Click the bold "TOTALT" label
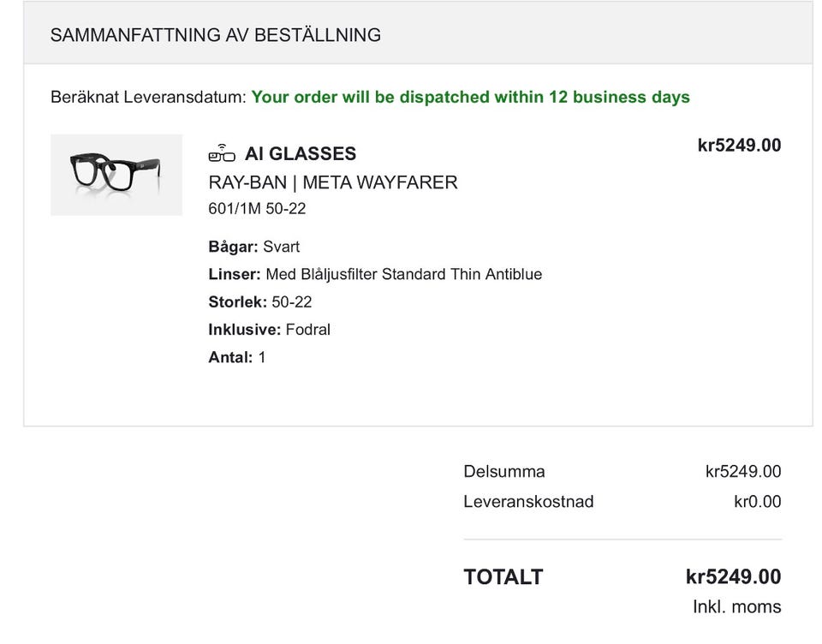Image resolution: width=822 pixels, height=644 pixels. pyautogui.click(x=503, y=577)
